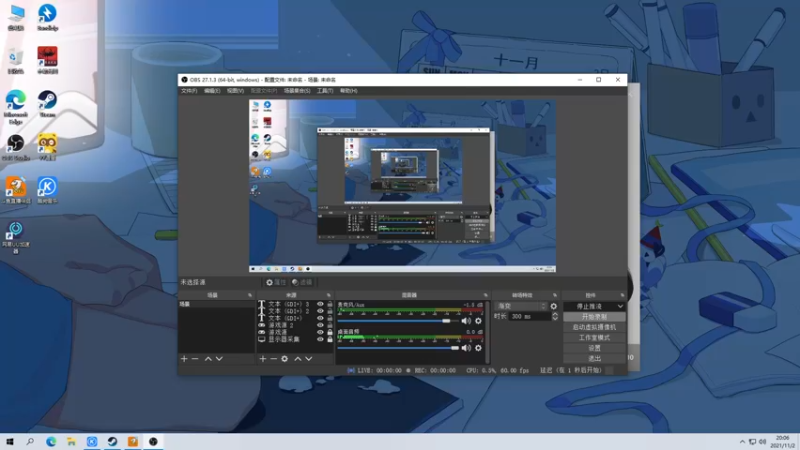Open 桌面音频 audio settings gear

coord(478,348)
